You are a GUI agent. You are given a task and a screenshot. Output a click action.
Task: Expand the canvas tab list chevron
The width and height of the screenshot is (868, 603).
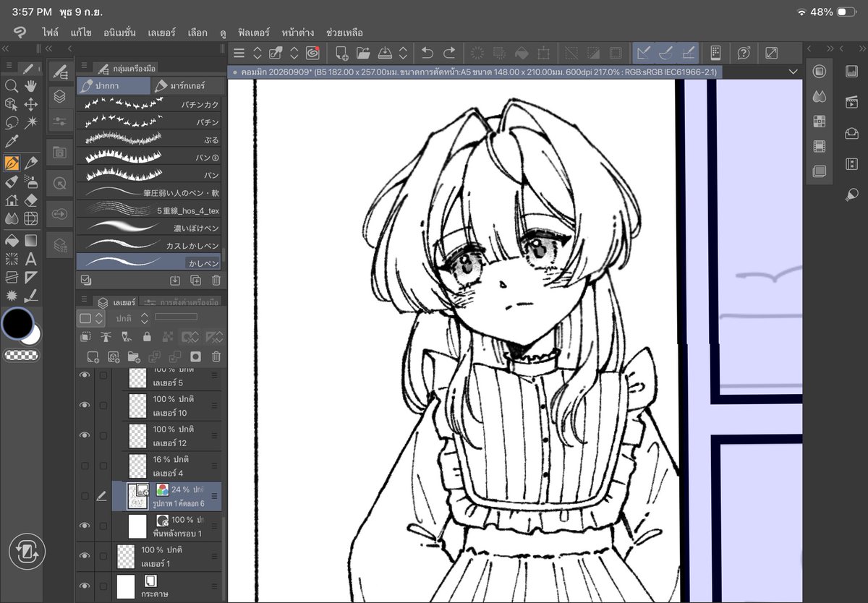(793, 72)
